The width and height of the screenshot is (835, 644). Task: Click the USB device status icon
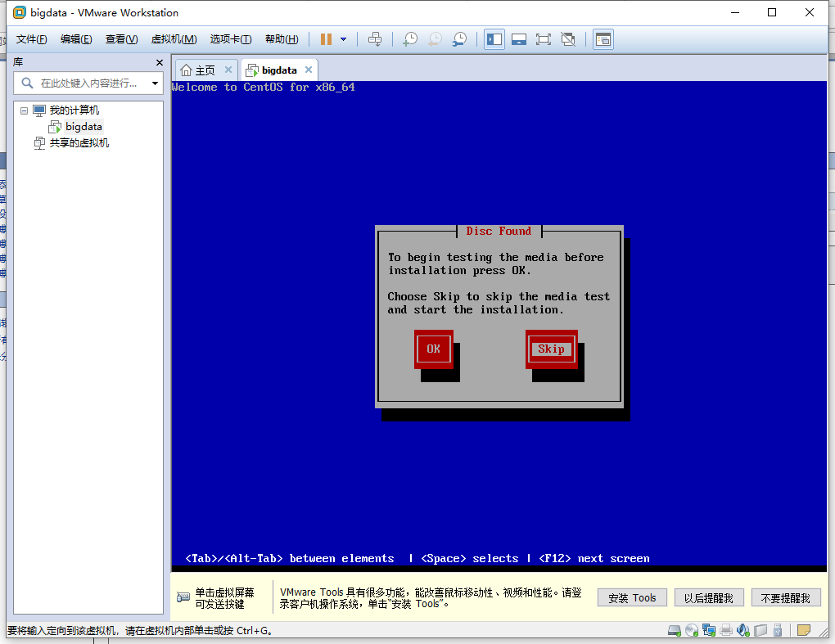coord(778,631)
